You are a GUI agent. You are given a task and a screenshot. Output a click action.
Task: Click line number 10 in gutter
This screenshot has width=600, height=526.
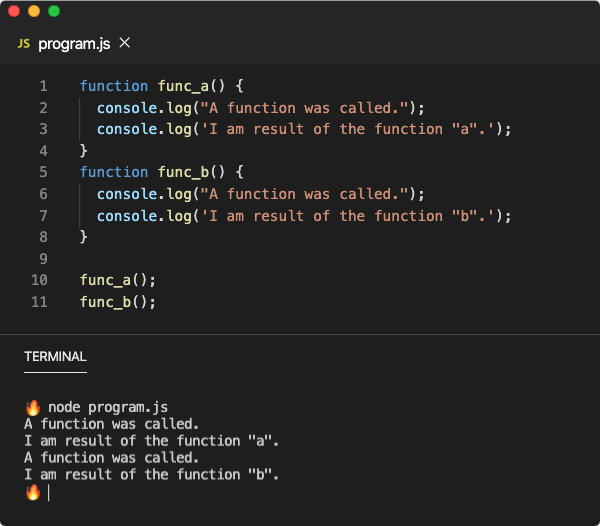click(39, 280)
